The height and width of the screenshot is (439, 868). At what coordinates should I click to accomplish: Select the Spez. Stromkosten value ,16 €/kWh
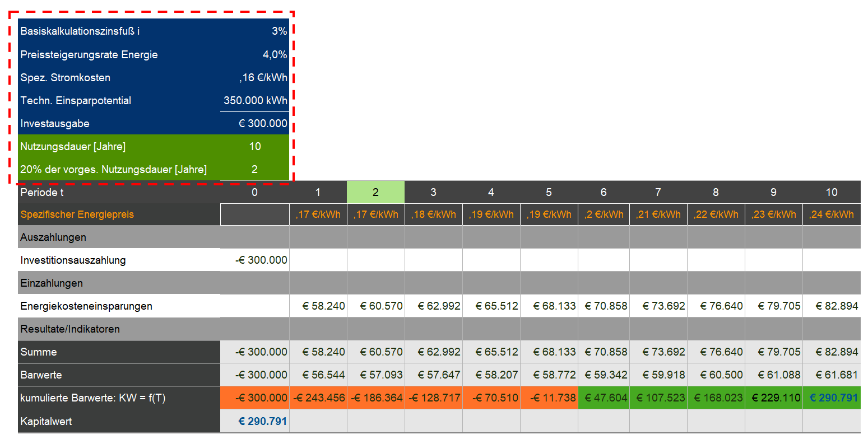[263, 78]
